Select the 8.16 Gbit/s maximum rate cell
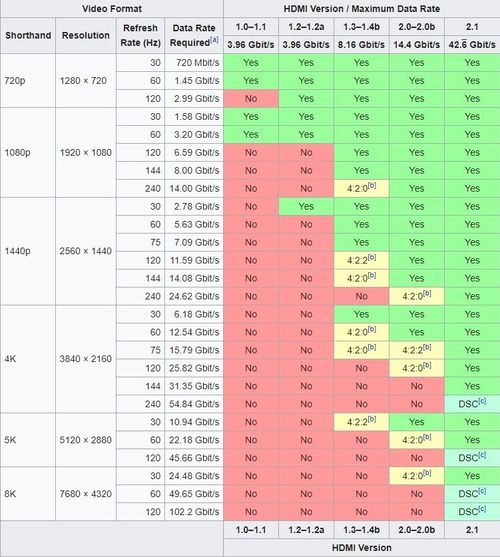 [361, 45]
